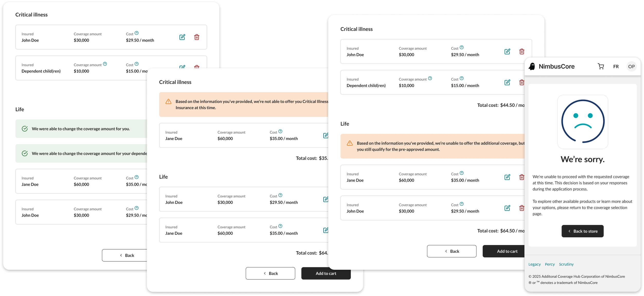
Task: Open the Scrutiny footer link
Action: point(566,264)
